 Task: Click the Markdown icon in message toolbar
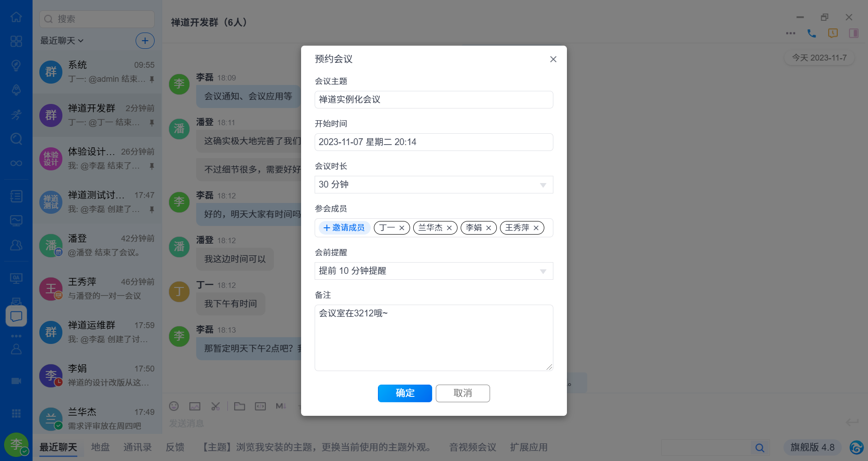(x=281, y=406)
